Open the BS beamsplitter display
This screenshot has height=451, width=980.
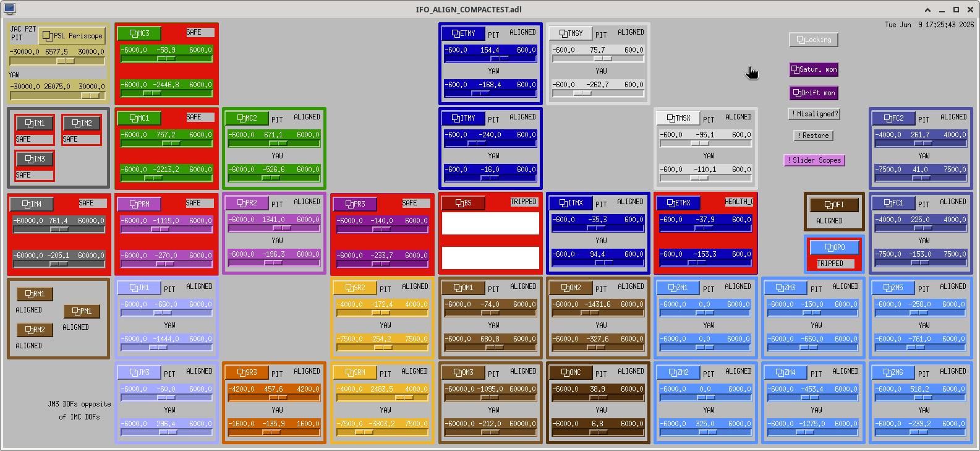[463, 203]
